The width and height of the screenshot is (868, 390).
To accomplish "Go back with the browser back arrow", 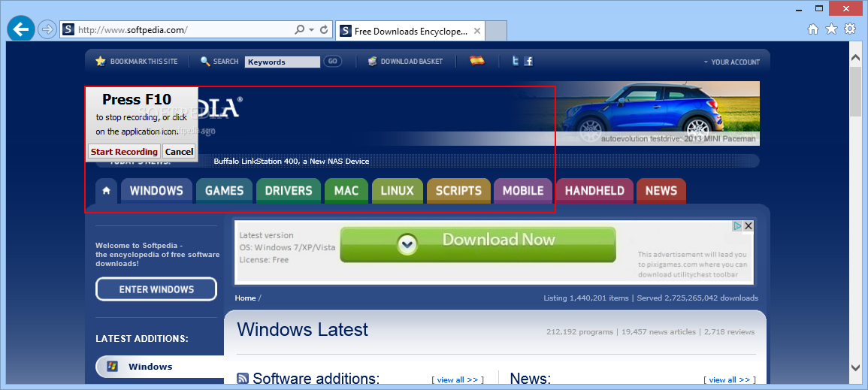I will (21, 29).
